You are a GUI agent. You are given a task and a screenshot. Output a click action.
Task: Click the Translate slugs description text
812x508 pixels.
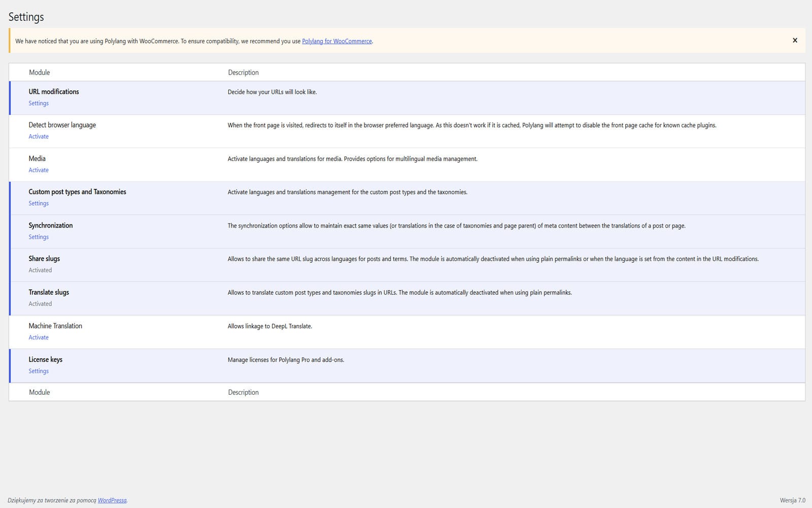tap(400, 293)
